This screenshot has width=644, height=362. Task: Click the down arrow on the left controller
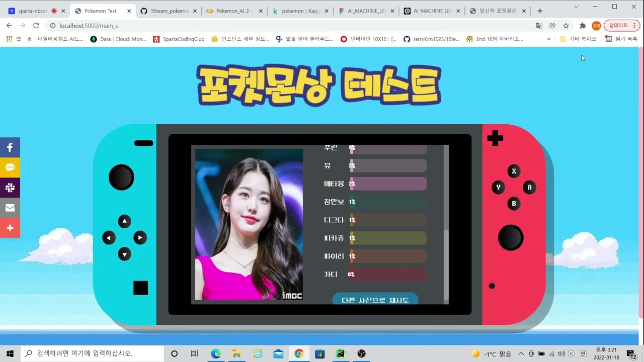tap(124, 254)
